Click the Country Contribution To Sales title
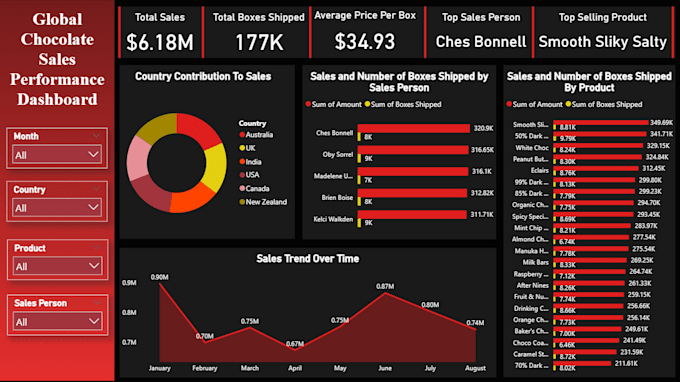This screenshot has width=680, height=382. 203,76
